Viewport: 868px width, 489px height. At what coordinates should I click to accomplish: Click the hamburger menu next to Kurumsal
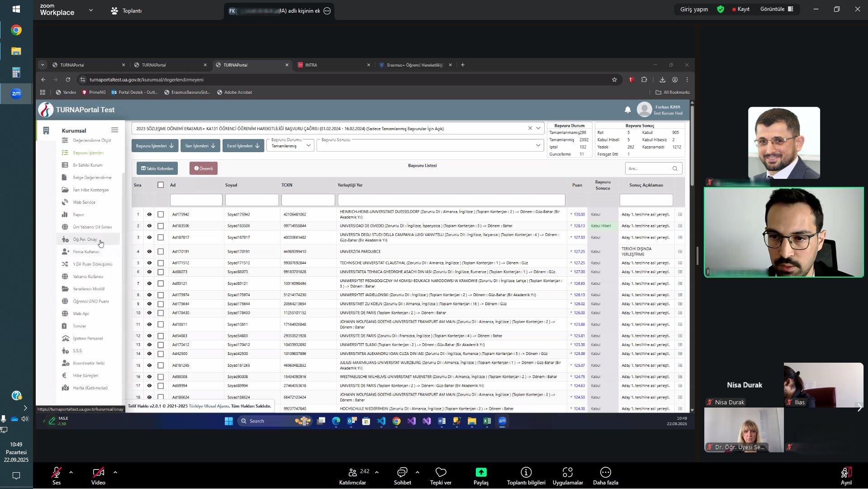pyautogui.click(x=114, y=130)
